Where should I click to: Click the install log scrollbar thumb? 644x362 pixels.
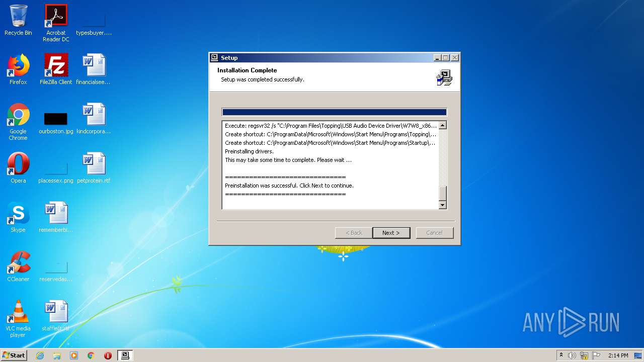[443, 194]
